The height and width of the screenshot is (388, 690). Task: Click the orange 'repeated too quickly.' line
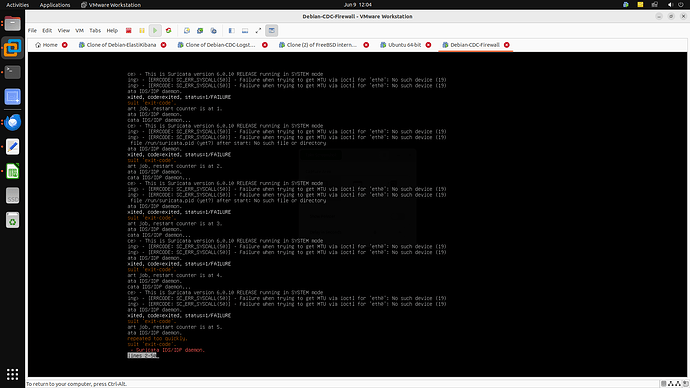point(158,339)
